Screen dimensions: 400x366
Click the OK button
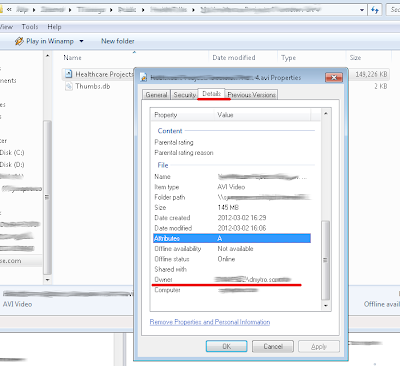click(x=226, y=346)
